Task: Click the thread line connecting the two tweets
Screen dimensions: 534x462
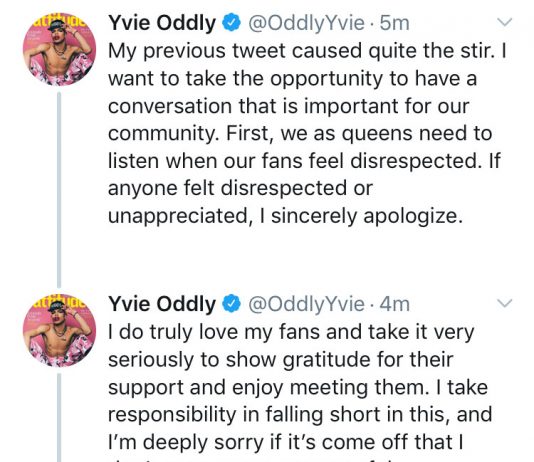Action: (x=59, y=190)
